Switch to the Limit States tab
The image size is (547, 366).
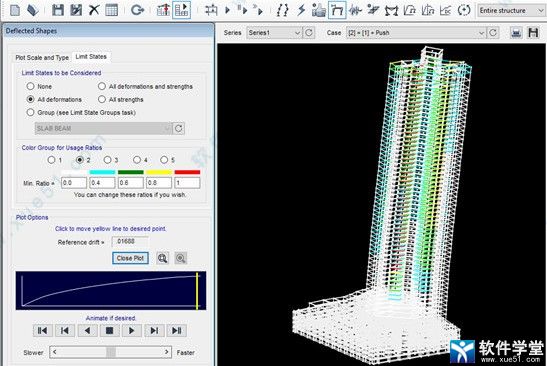91,57
